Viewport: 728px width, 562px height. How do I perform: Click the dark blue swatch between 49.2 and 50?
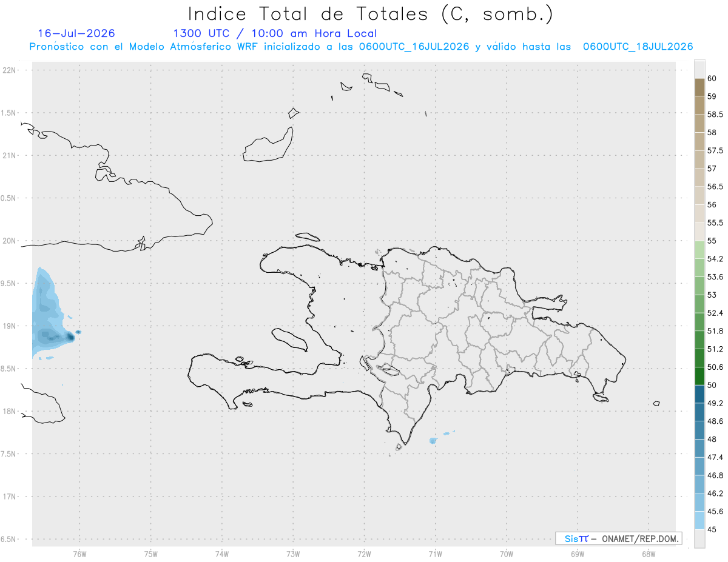point(699,394)
